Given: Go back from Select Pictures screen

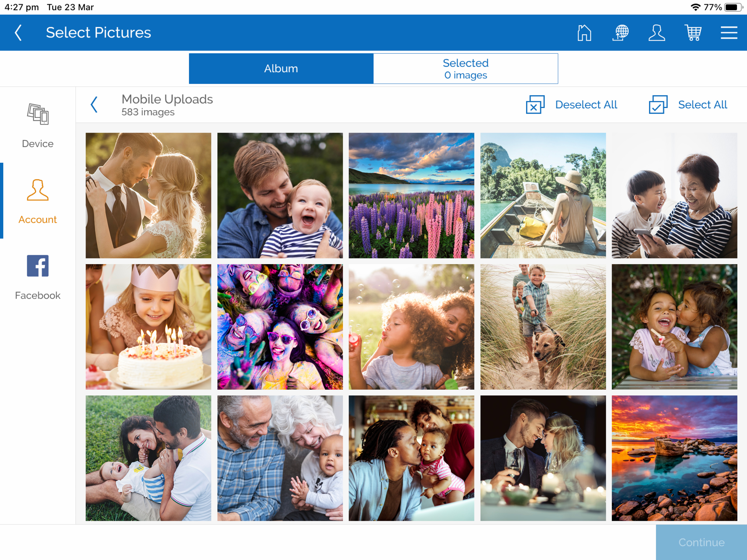Looking at the screenshot, I should [19, 33].
